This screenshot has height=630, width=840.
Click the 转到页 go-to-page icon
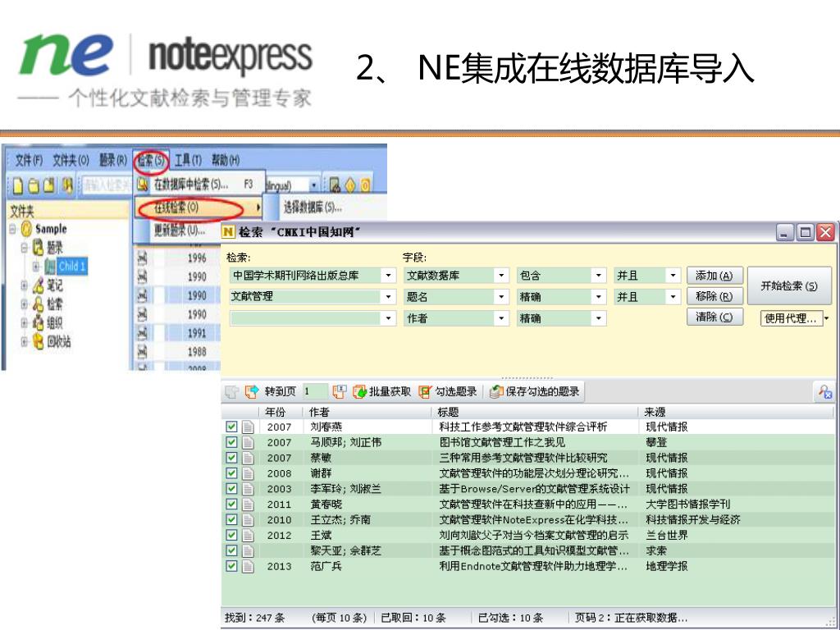pos(252,391)
